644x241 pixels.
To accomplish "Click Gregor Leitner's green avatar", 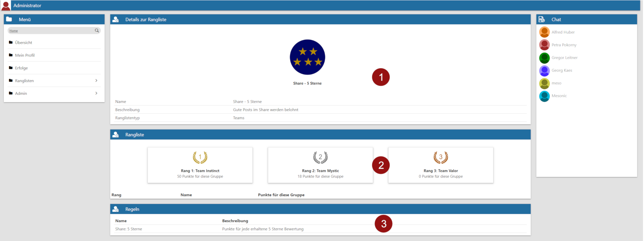I will click(x=544, y=58).
